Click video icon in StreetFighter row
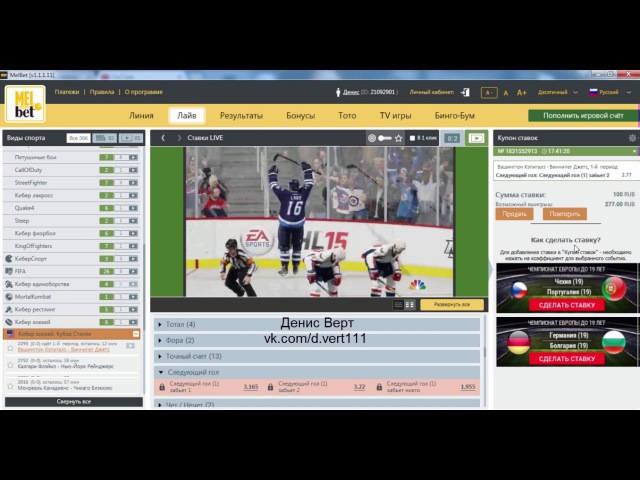 tap(133, 183)
